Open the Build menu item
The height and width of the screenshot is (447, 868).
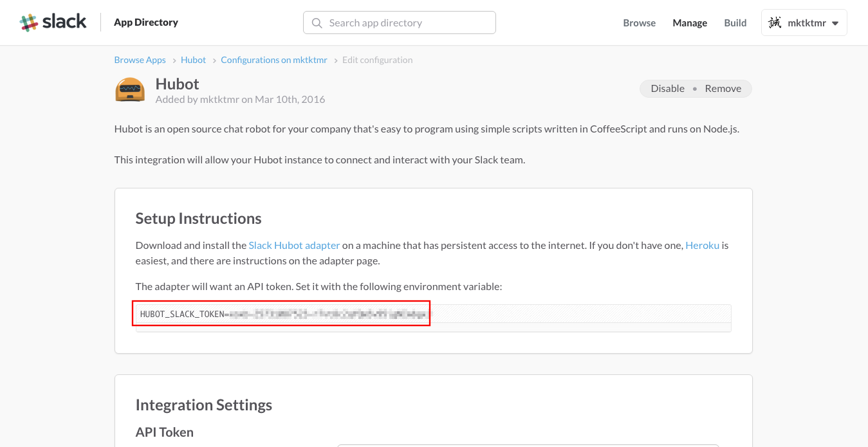point(735,23)
